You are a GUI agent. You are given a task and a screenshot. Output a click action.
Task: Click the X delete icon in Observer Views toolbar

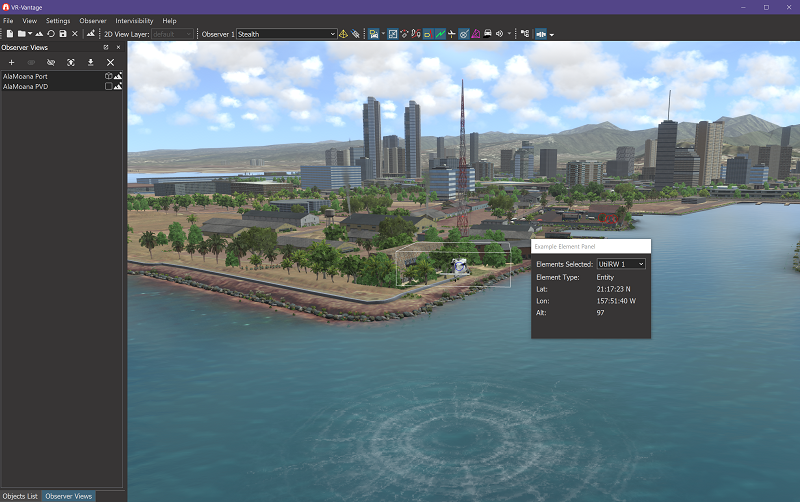click(110, 62)
